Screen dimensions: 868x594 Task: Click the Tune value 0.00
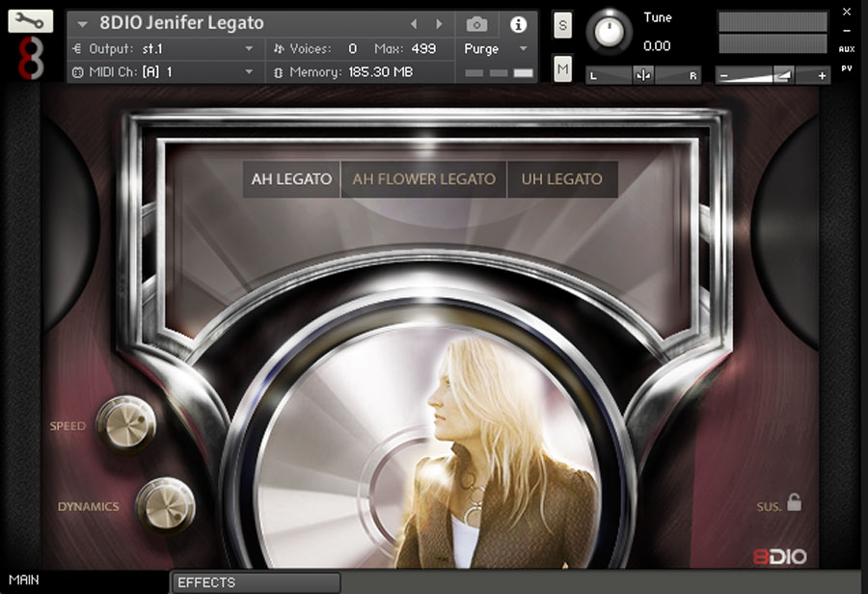coord(657,46)
